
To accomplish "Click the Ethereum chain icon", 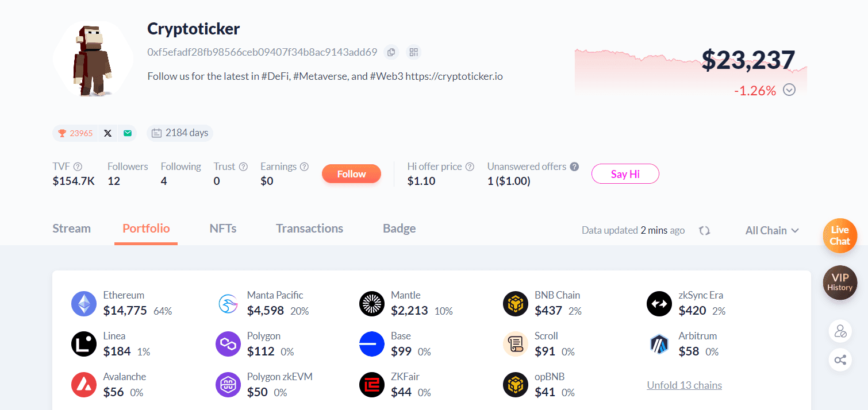I will tap(84, 304).
